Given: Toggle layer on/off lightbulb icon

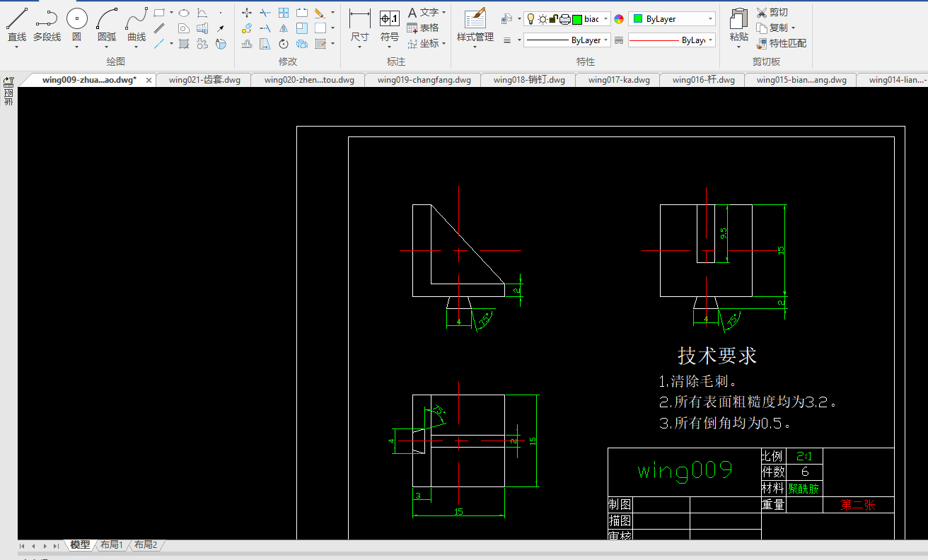Looking at the screenshot, I should click(530, 19).
